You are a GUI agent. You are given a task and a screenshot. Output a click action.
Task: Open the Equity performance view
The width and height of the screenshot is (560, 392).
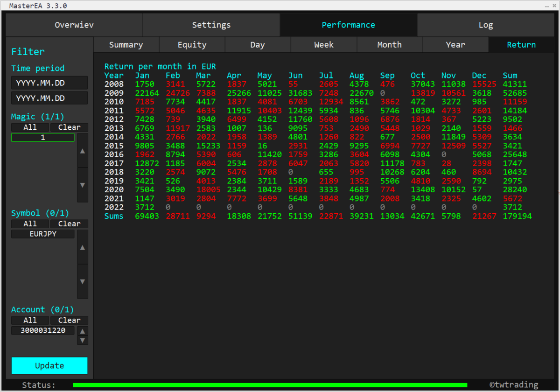point(191,44)
